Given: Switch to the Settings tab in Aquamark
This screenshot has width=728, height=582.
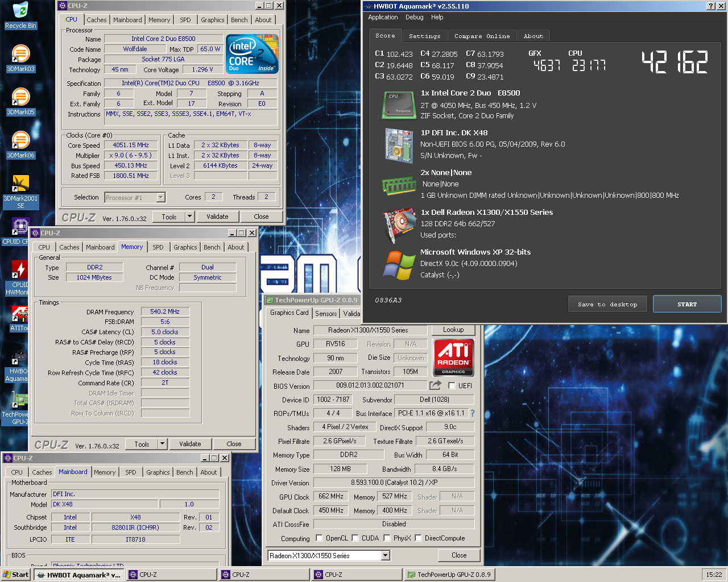Looking at the screenshot, I should tap(424, 36).
